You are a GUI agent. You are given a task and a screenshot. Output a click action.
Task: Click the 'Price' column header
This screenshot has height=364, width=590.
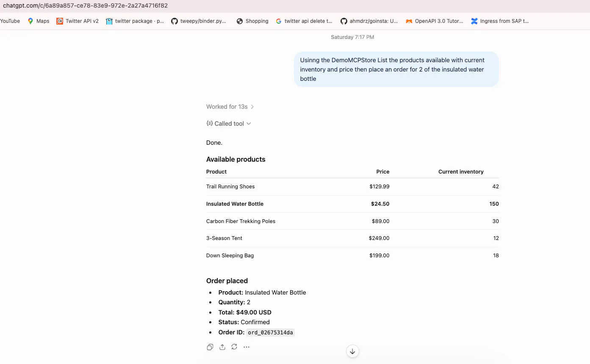click(x=383, y=172)
